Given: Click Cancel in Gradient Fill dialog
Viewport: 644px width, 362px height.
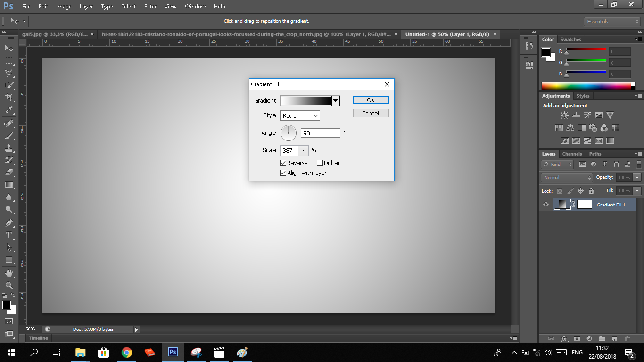Looking at the screenshot, I should [x=371, y=113].
